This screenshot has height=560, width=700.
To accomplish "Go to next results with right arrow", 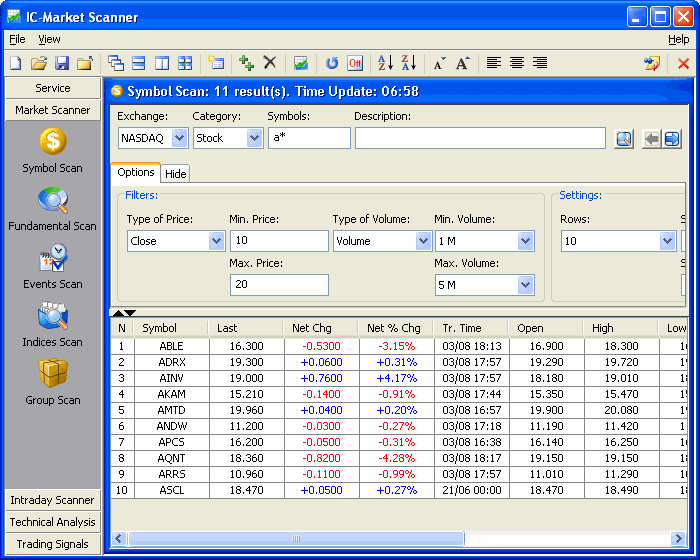I will click(x=672, y=139).
